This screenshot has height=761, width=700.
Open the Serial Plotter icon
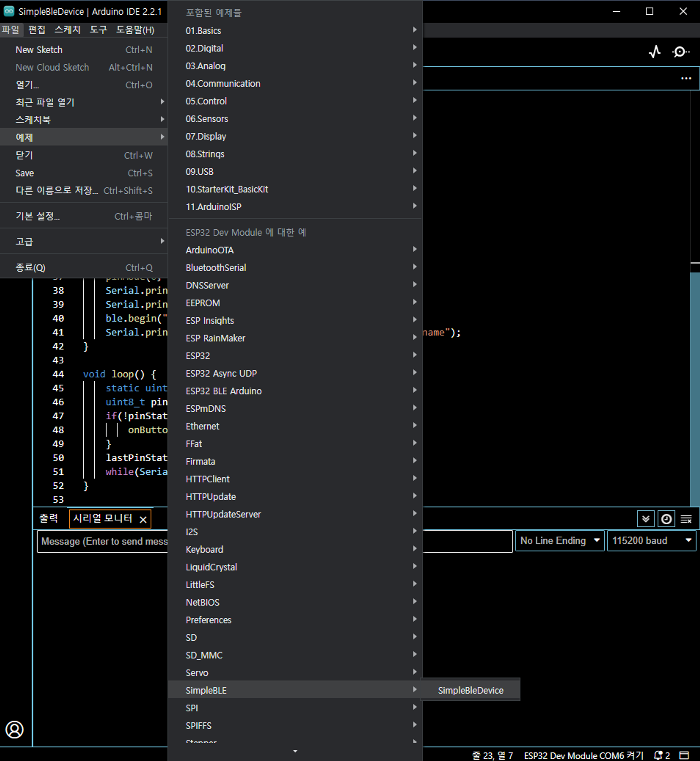pos(654,52)
